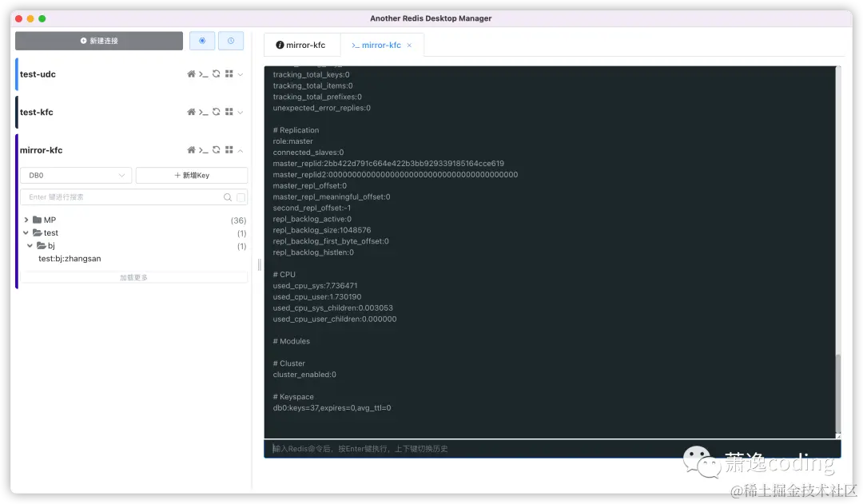Open home dashboard for test-kfc connection
The height and width of the screenshot is (504, 863).
191,112
